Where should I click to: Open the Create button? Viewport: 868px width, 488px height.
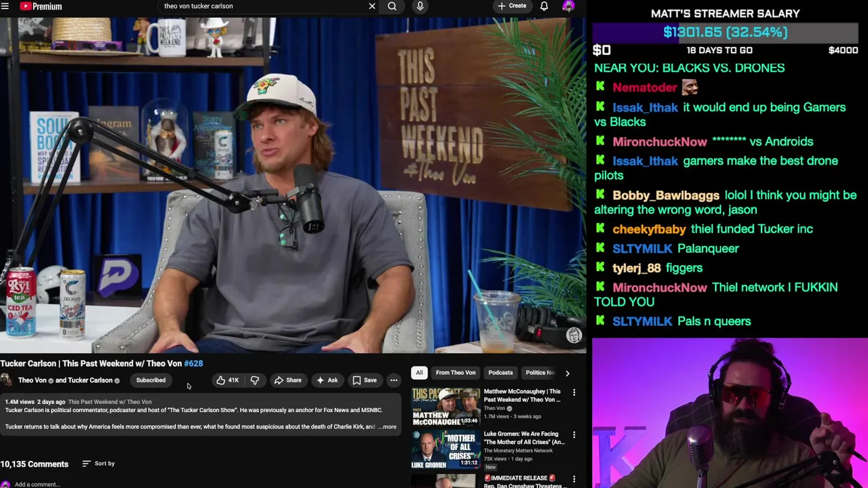(x=511, y=6)
